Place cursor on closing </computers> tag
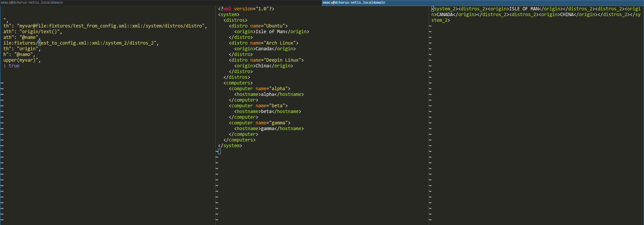 [x=239, y=140]
